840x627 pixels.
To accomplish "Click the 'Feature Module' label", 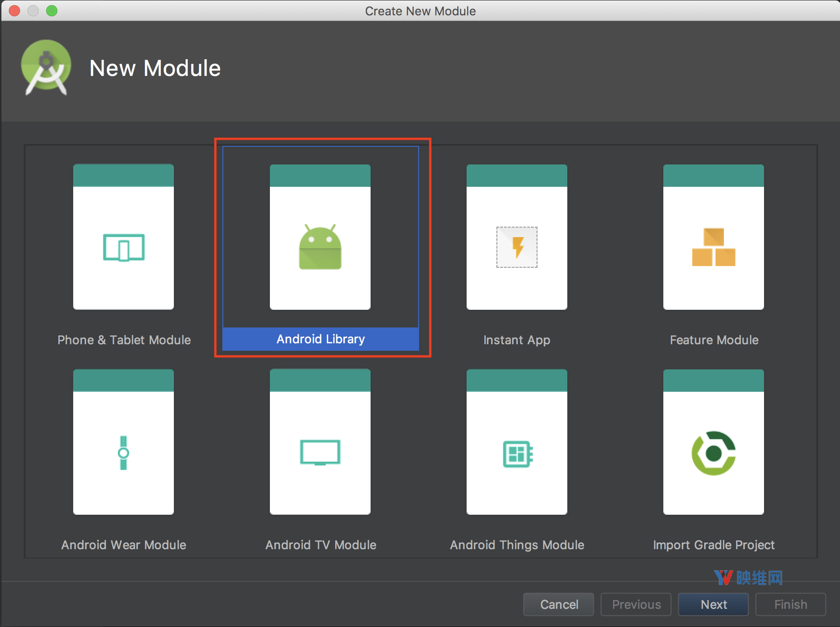I will pos(714,340).
